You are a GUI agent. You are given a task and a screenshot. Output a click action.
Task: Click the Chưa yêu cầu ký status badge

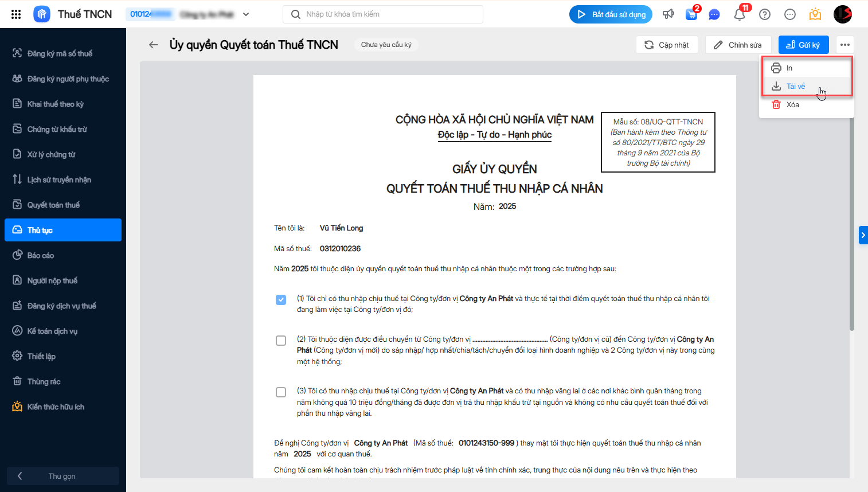386,45
